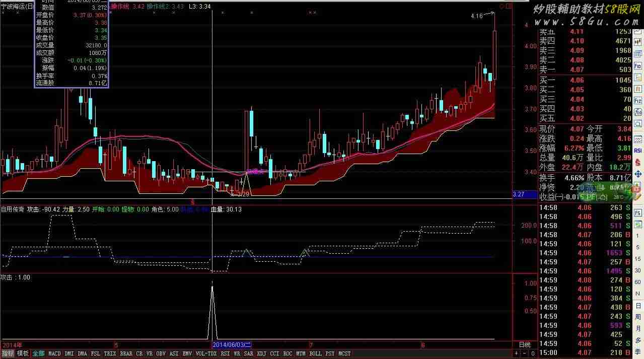Click the 指标 indicators tab
The height and width of the screenshot is (359, 644).
point(8,354)
